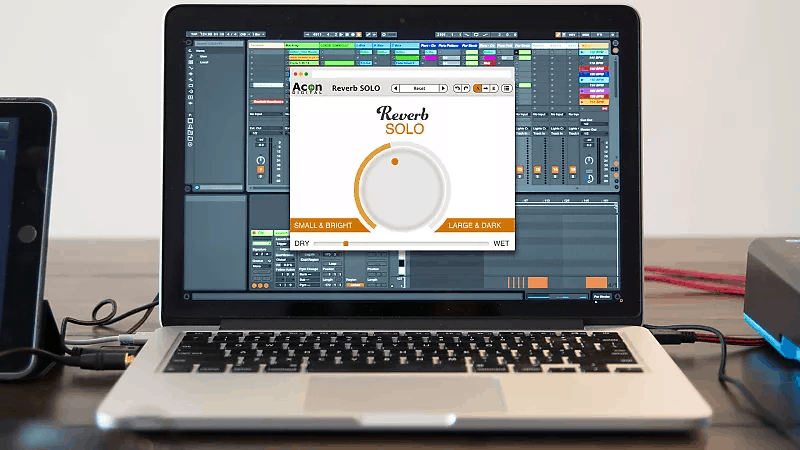This screenshot has width=800, height=450.
Task: Click the SMALL & BRIGHT label
Action: pyautogui.click(x=323, y=225)
